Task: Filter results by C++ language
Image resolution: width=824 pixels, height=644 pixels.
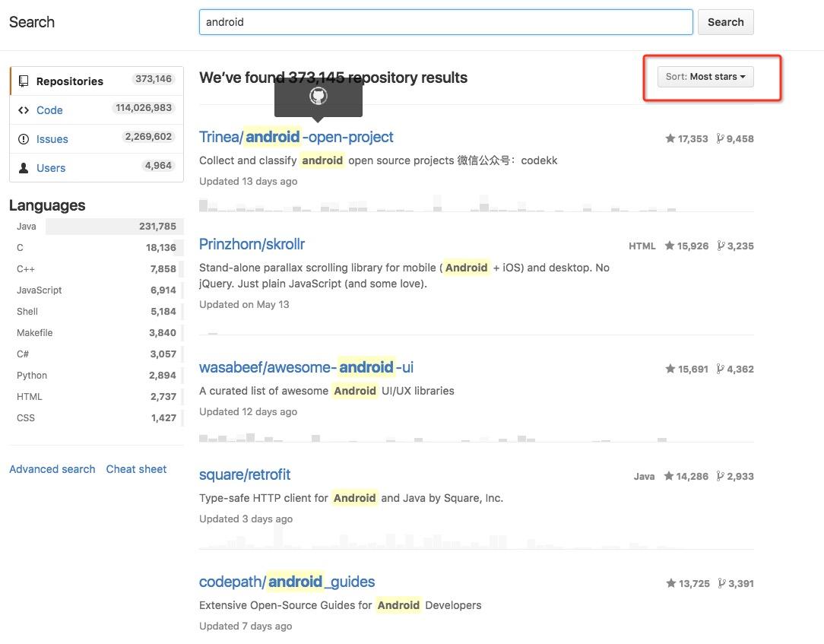Action: (97, 268)
